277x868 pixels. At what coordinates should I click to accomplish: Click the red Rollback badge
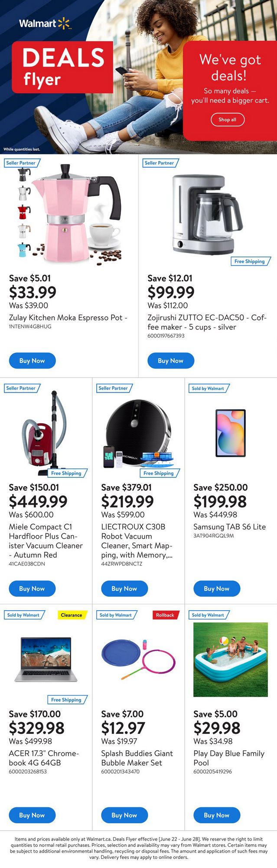click(165, 615)
